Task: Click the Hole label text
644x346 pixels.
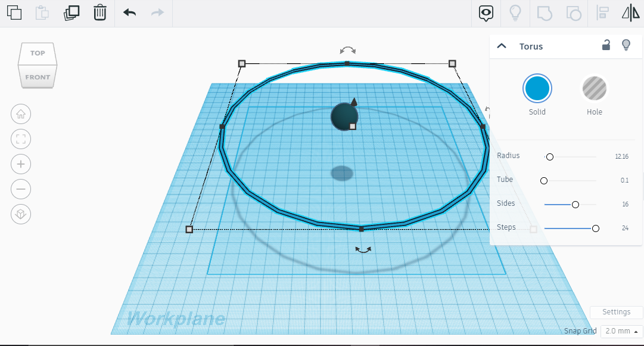Action: [595, 112]
